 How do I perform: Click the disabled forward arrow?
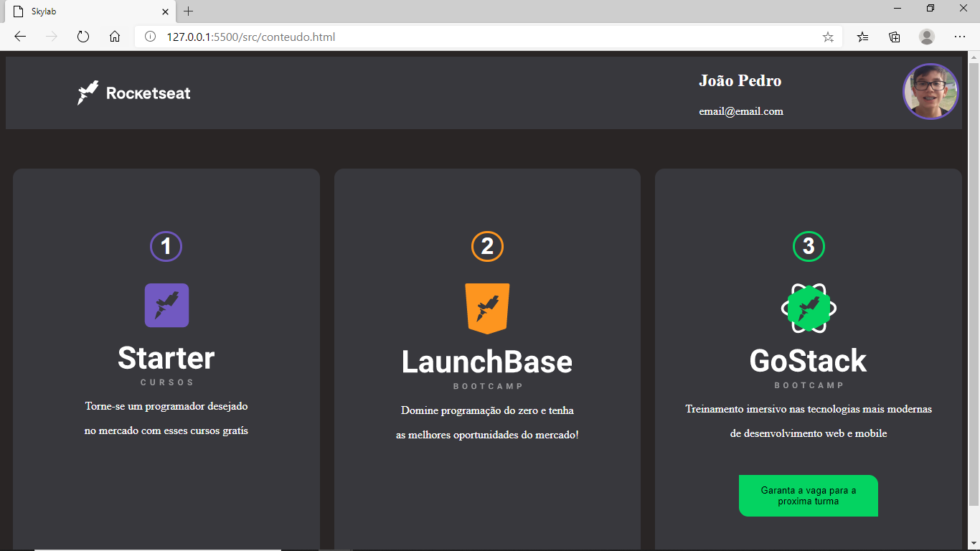[52, 37]
